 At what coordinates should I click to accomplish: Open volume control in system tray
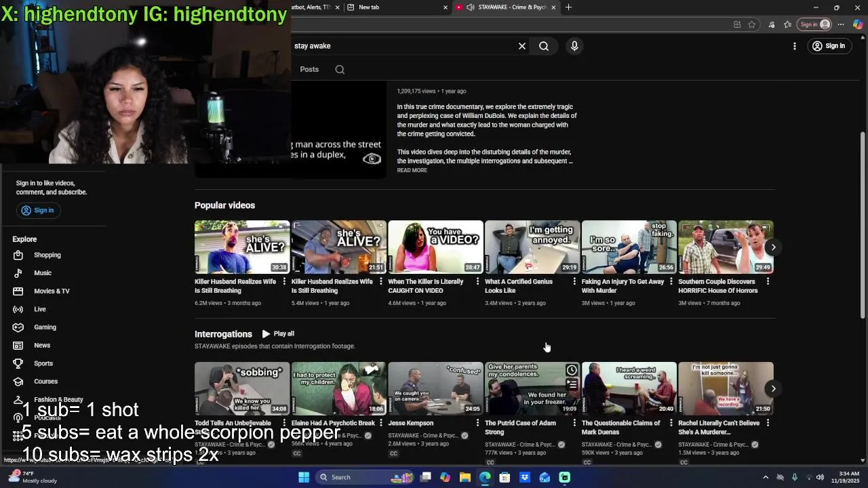[x=820, y=477]
